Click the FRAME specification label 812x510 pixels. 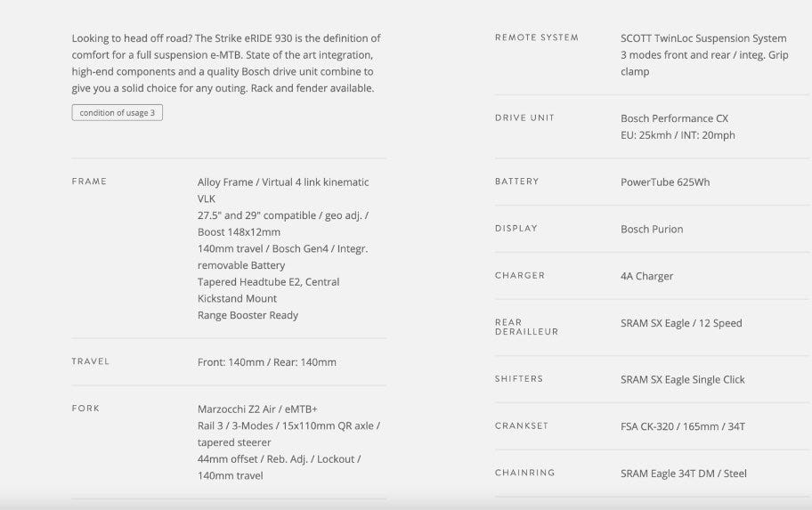click(89, 182)
